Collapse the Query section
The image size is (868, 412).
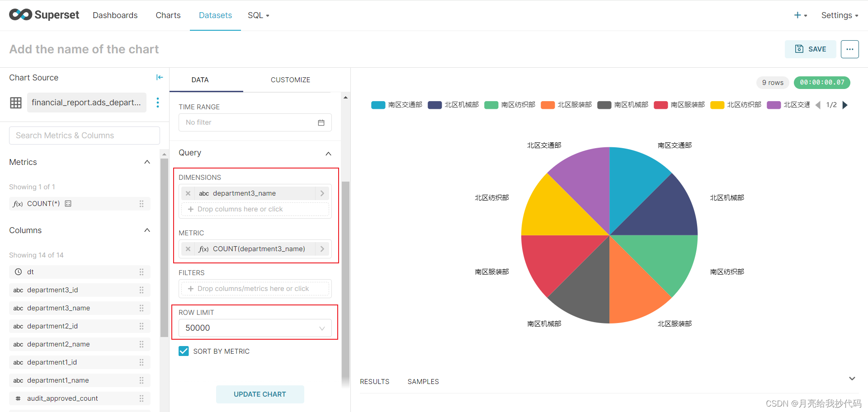(x=329, y=154)
